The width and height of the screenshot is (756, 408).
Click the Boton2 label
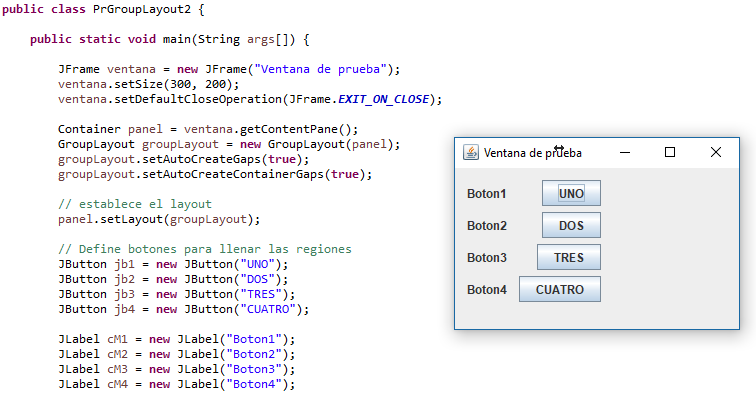pyautogui.click(x=487, y=226)
